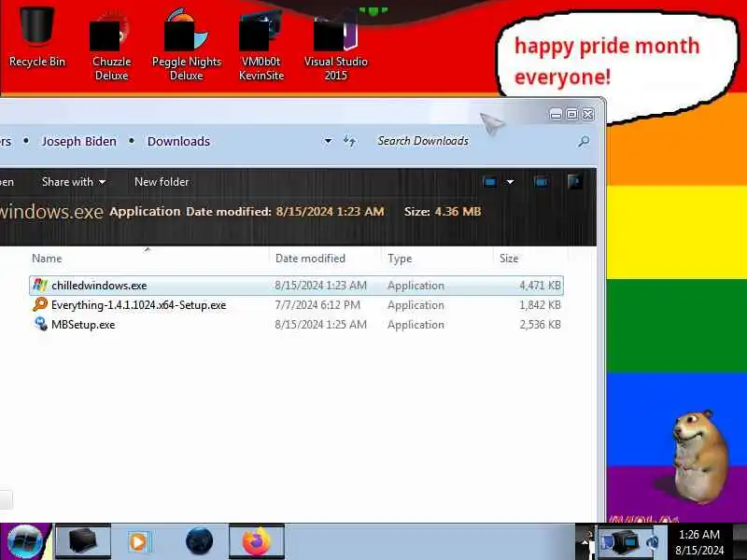
Task: Click the refresh arrows in the address bar
Action: [349, 141]
